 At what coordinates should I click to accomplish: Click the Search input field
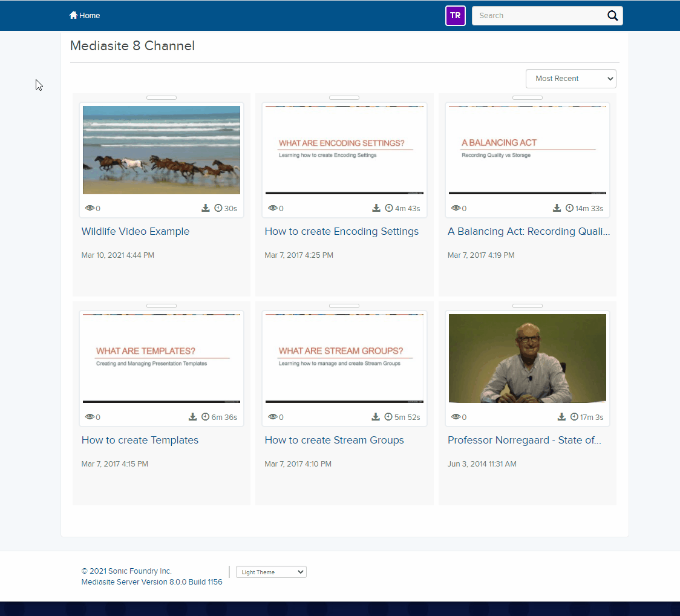point(539,16)
